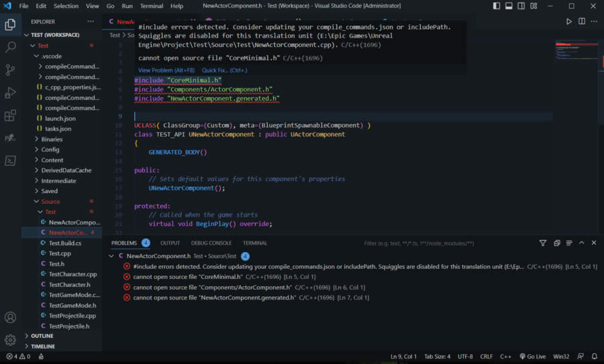Click the editor minimap
This screenshot has width=604, height=364.
[576, 51]
